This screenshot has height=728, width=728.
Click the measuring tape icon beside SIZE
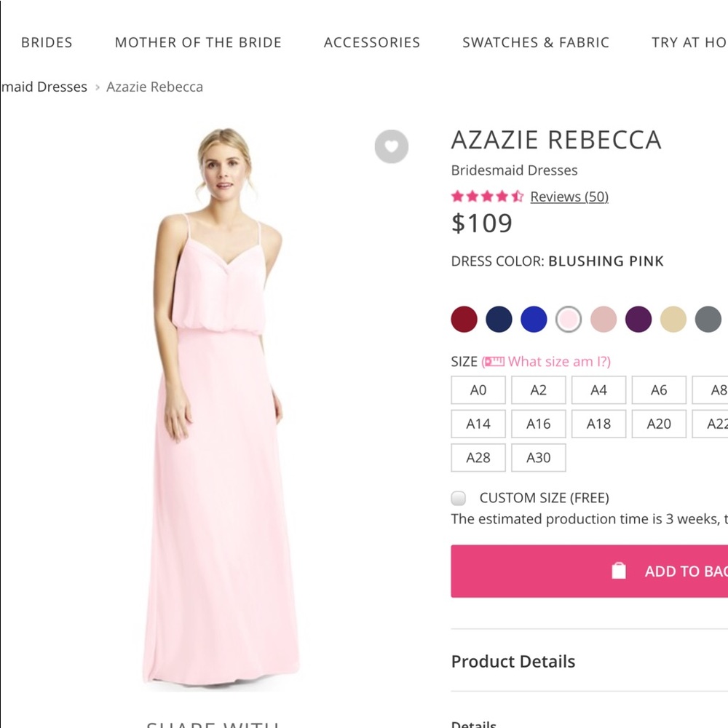point(494,361)
